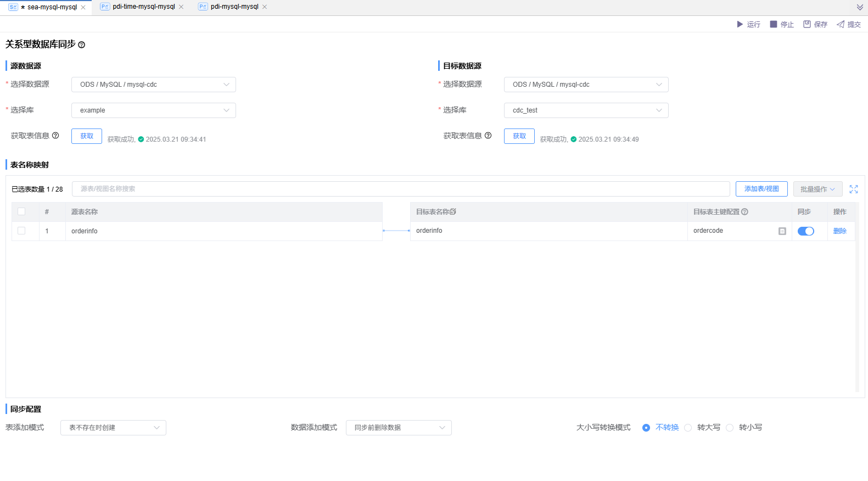Click 删除 link for orderinfo row
Viewport: 868px width, 481px height.
click(839, 231)
